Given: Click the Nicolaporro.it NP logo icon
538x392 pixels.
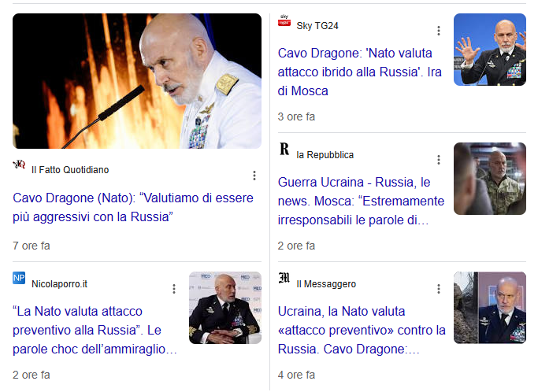Looking at the screenshot, I should click(19, 278).
